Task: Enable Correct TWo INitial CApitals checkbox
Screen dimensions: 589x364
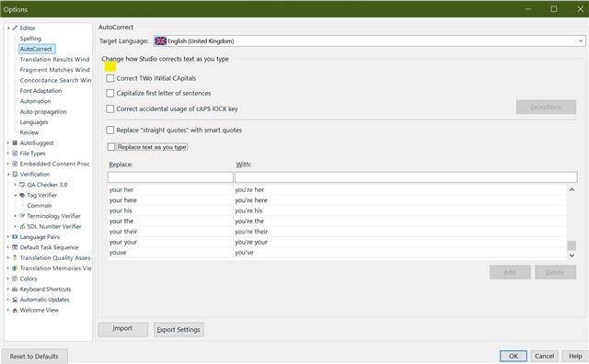Action: pos(110,78)
